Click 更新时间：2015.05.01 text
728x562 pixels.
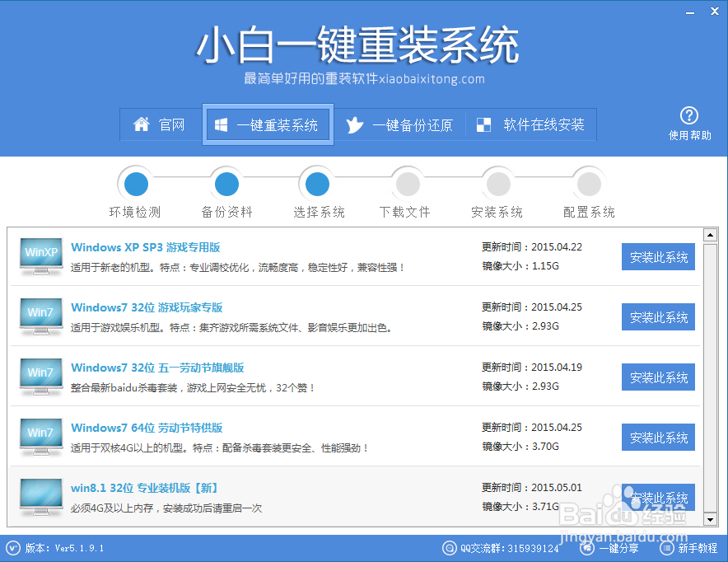[532, 487]
